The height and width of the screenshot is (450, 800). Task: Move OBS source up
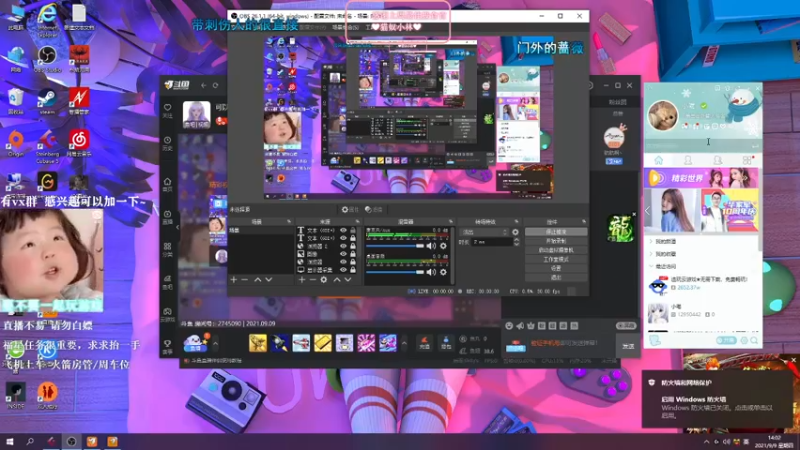point(337,280)
